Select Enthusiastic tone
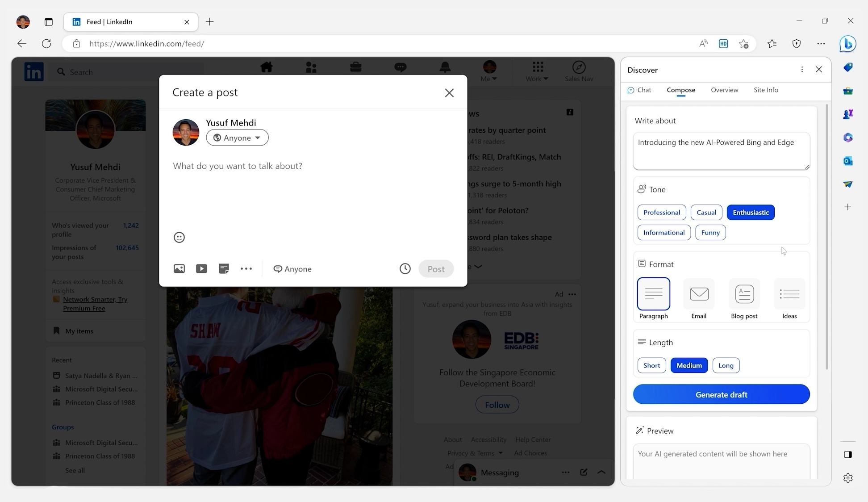The image size is (868, 502). 751,213
